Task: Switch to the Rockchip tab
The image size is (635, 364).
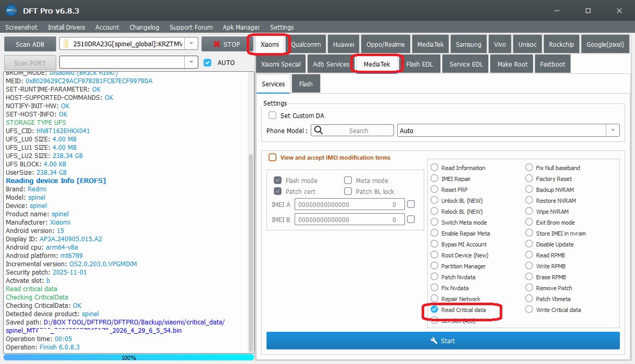Action: (x=561, y=44)
